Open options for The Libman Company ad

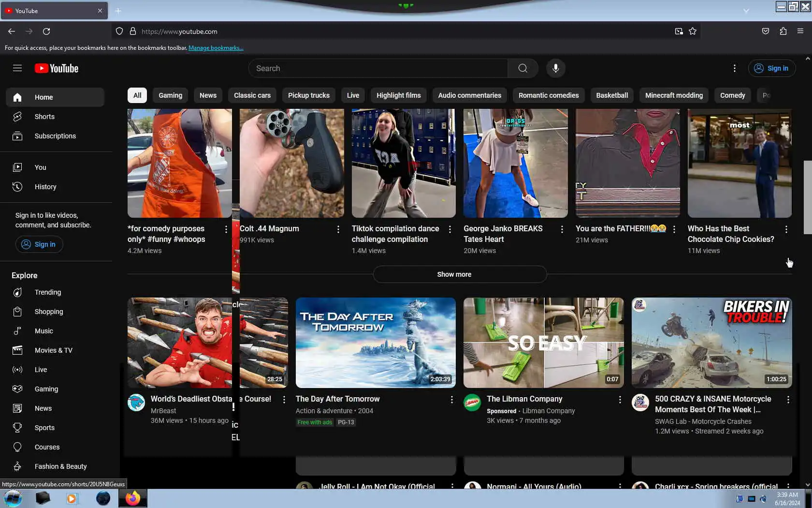(620, 400)
